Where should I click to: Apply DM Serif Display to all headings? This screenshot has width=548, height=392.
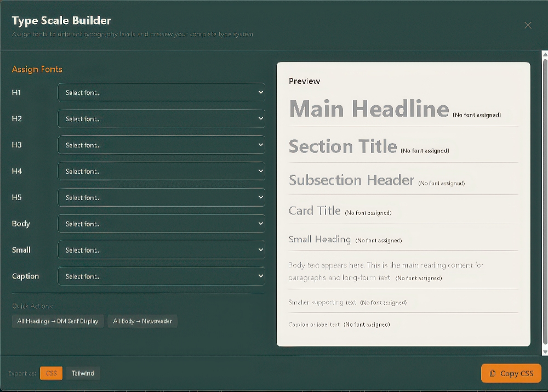pos(58,321)
